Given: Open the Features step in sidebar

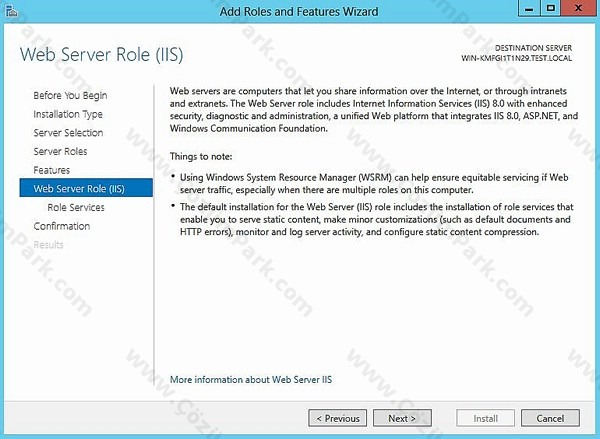Looking at the screenshot, I should point(52,170).
